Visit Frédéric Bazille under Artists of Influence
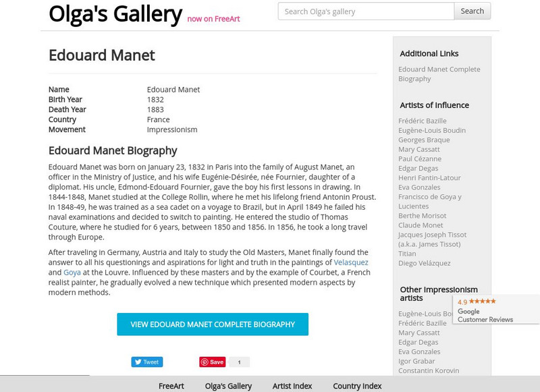 tap(422, 121)
